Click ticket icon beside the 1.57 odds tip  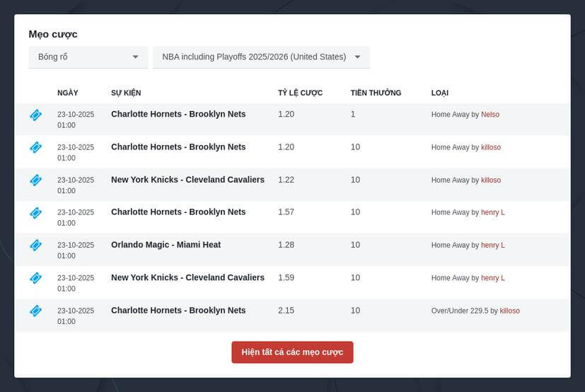coord(35,212)
